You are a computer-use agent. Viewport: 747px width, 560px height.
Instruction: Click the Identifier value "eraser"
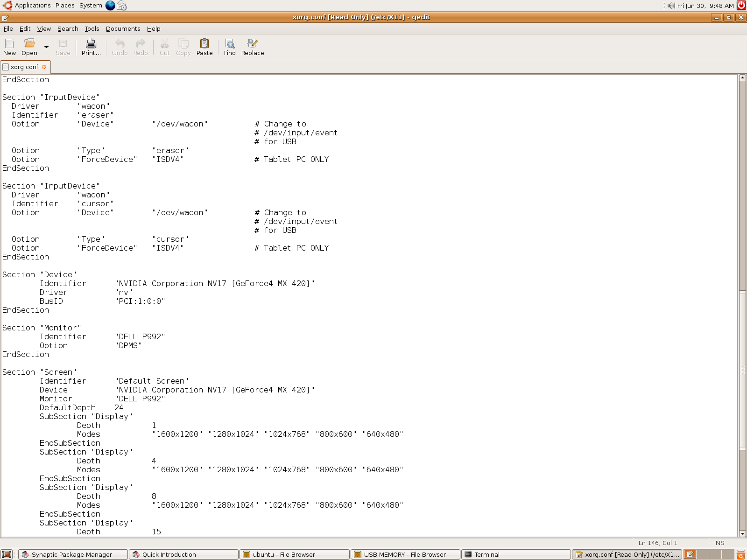(96, 115)
